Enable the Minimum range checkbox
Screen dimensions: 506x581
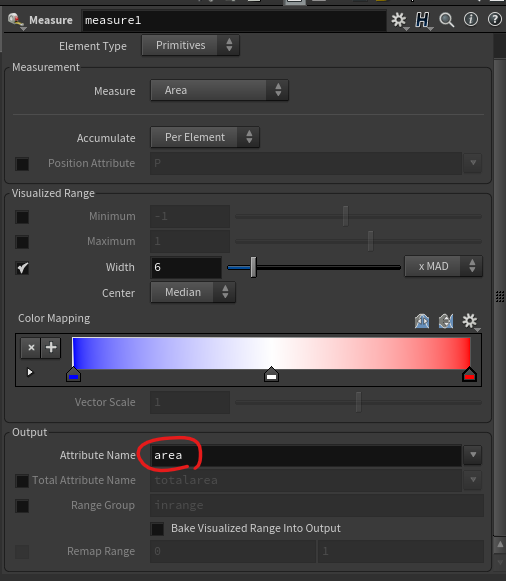pyautogui.click(x=22, y=217)
